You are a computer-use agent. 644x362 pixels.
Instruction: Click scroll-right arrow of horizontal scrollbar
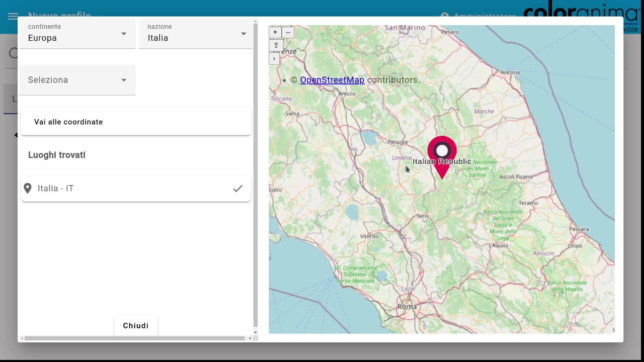click(250, 338)
